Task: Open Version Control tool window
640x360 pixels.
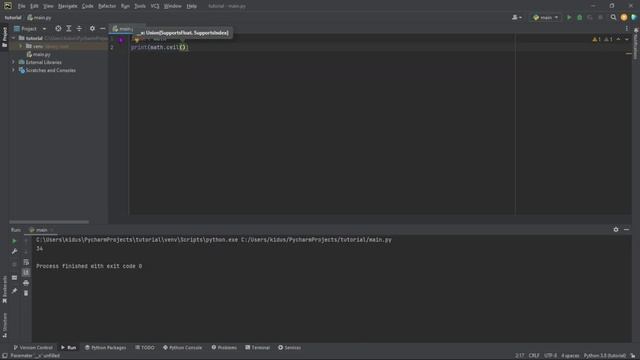Action: (33, 348)
